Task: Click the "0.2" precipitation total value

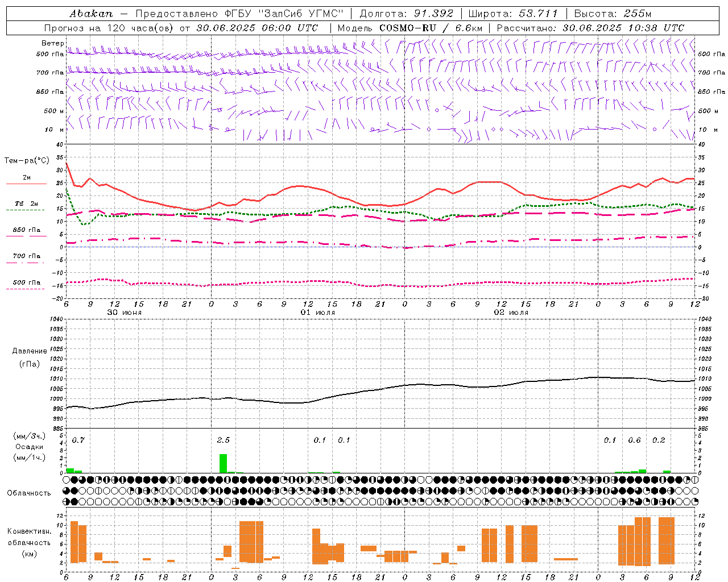Action: pos(659,440)
